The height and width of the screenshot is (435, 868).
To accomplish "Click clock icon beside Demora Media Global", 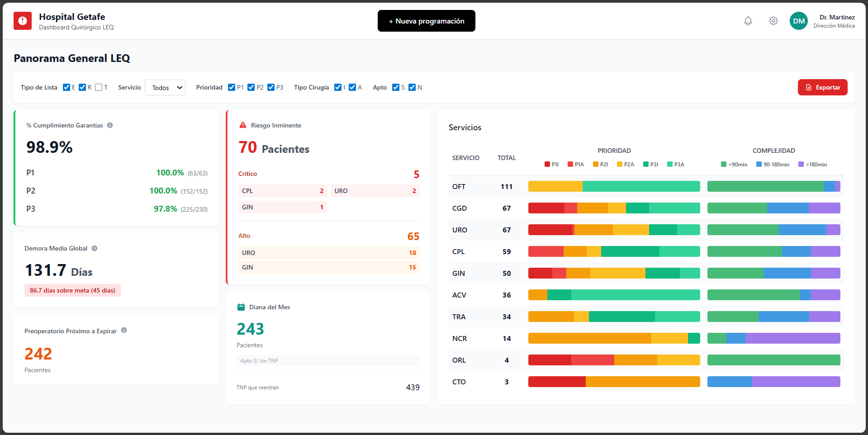I will point(95,248).
